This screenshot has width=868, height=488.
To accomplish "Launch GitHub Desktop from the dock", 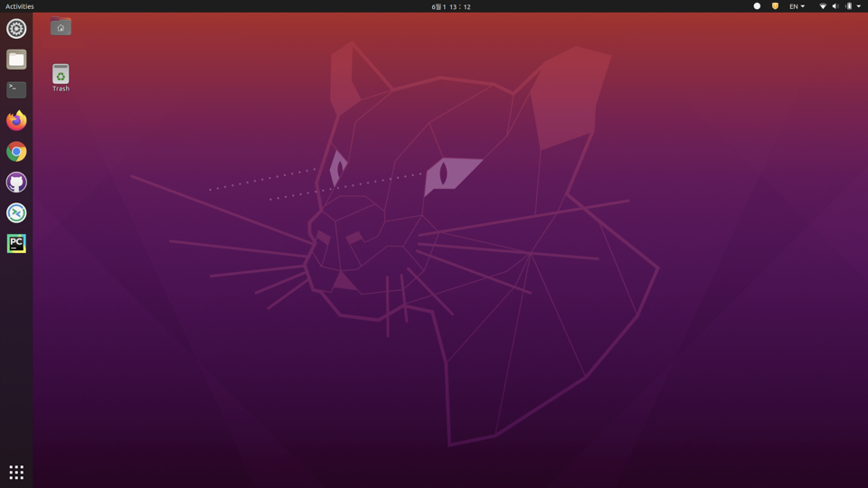I will pos(16,182).
